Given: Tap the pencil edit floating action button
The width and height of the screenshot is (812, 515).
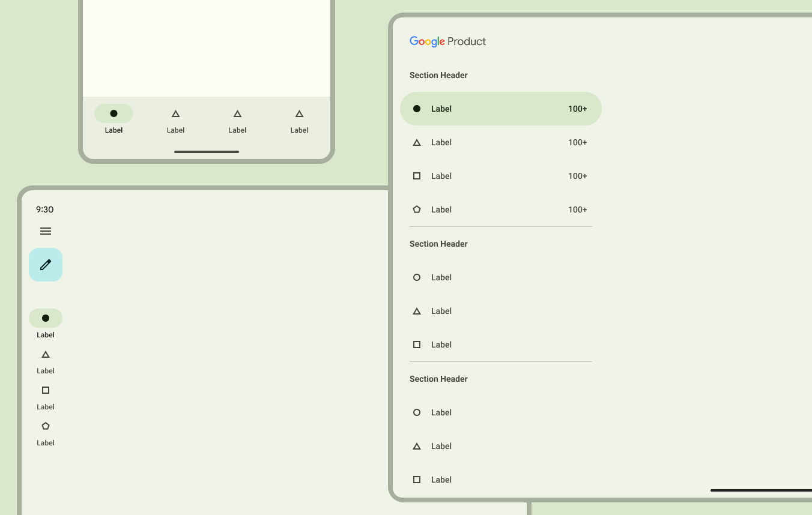Looking at the screenshot, I should click(46, 265).
